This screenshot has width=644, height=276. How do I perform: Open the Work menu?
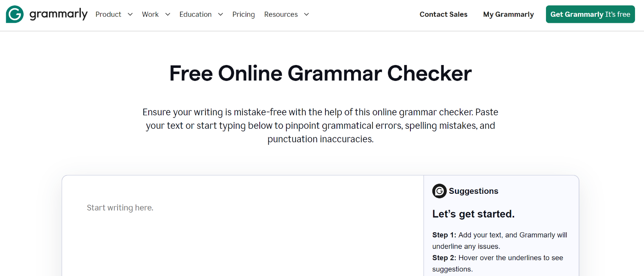(x=150, y=14)
